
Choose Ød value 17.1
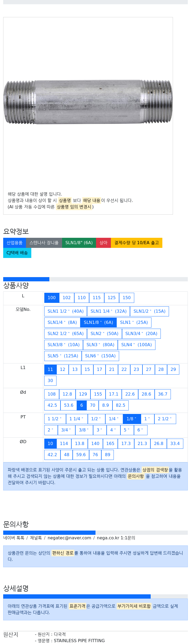[114, 394]
